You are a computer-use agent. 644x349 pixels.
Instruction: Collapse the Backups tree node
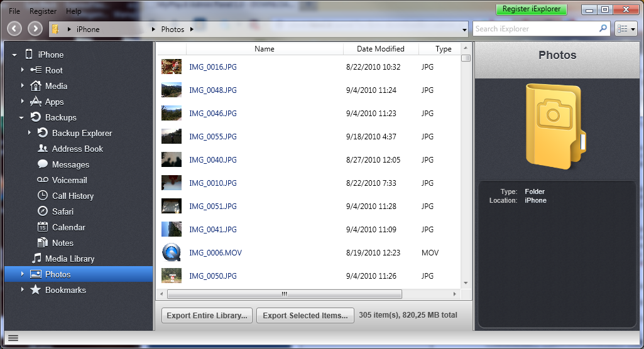[x=21, y=118]
